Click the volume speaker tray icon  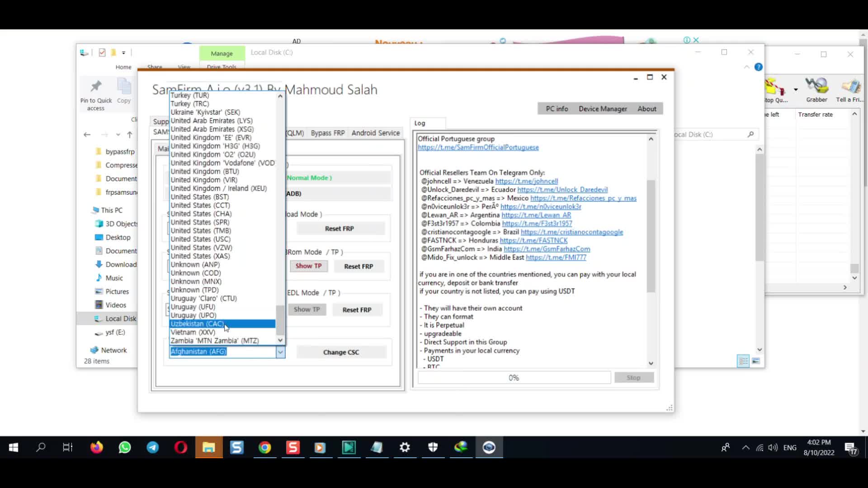(x=773, y=447)
